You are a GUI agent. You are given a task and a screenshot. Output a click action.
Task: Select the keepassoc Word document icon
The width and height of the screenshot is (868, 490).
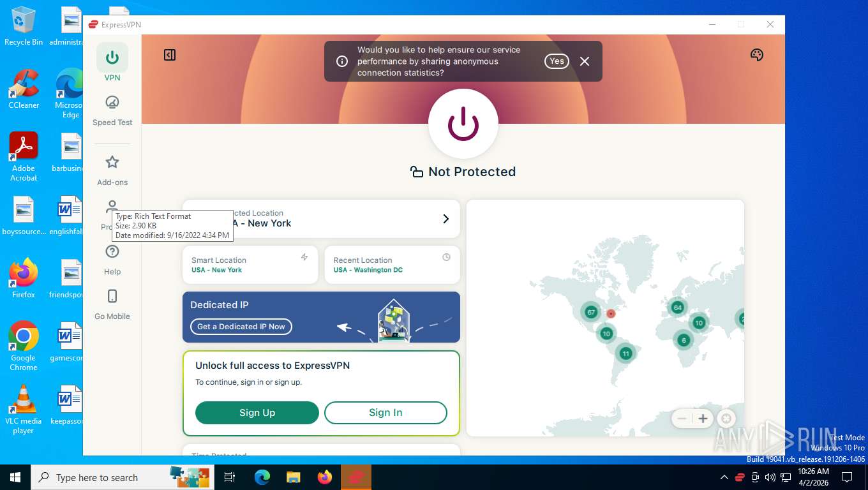(x=69, y=405)
